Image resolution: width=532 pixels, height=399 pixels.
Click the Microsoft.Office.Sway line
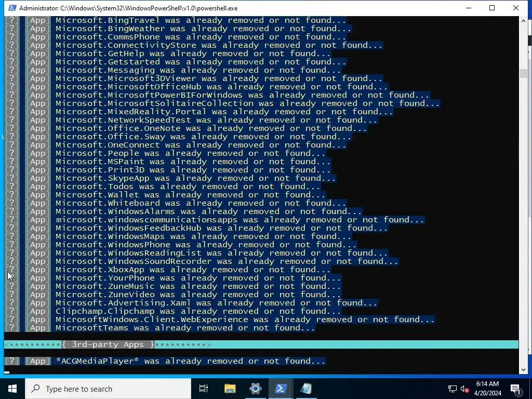[179, 137]
